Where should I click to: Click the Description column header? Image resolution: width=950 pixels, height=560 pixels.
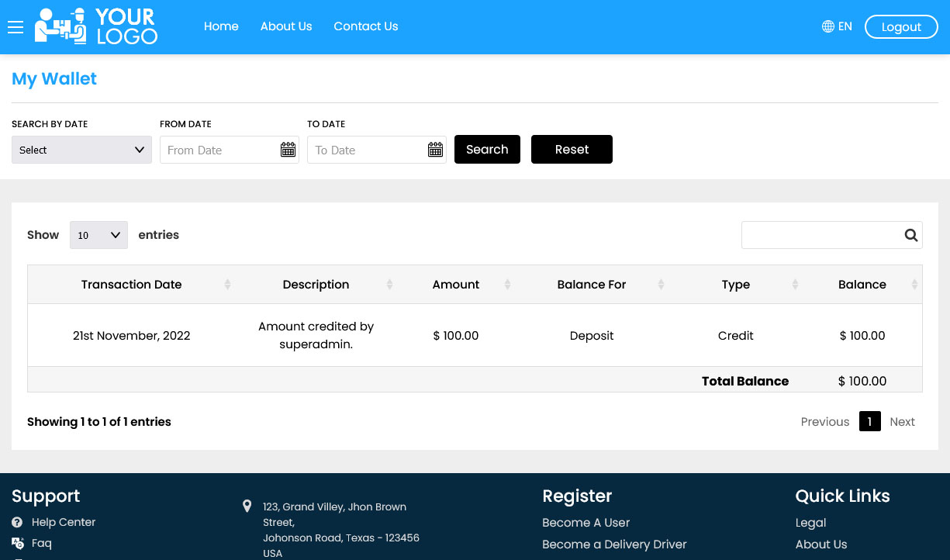316,285
